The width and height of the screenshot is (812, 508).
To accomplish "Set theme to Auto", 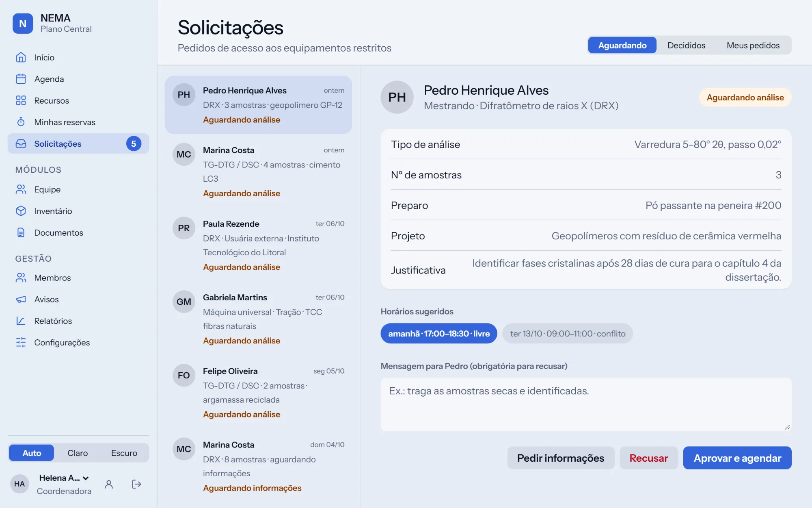I will [x=32, y=453].
